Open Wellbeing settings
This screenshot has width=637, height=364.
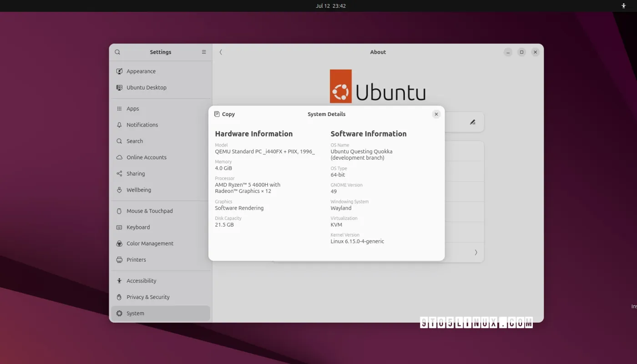[x=161, y=190]
